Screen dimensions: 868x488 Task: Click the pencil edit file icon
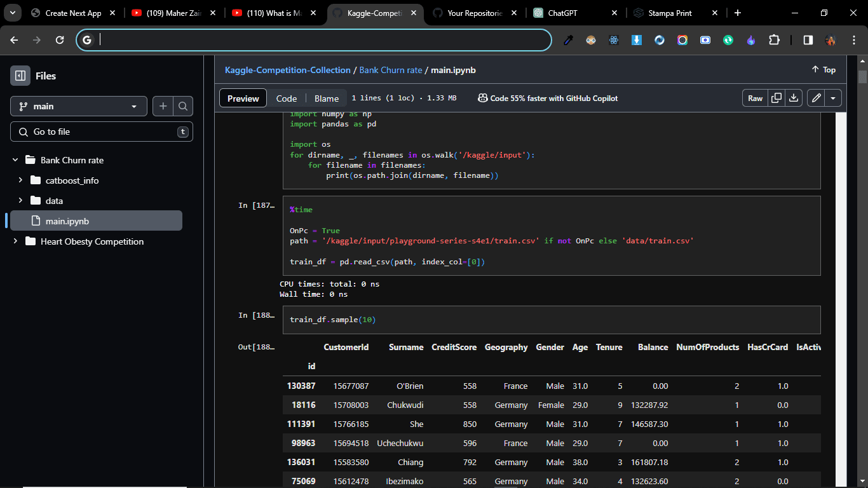(x=817, y=98)
